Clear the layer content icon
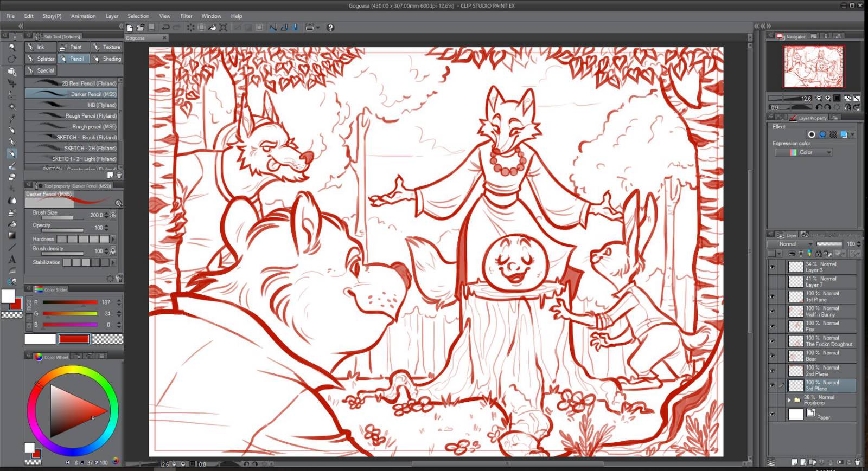This screenshot has height=471, width=868. [191, 28]
